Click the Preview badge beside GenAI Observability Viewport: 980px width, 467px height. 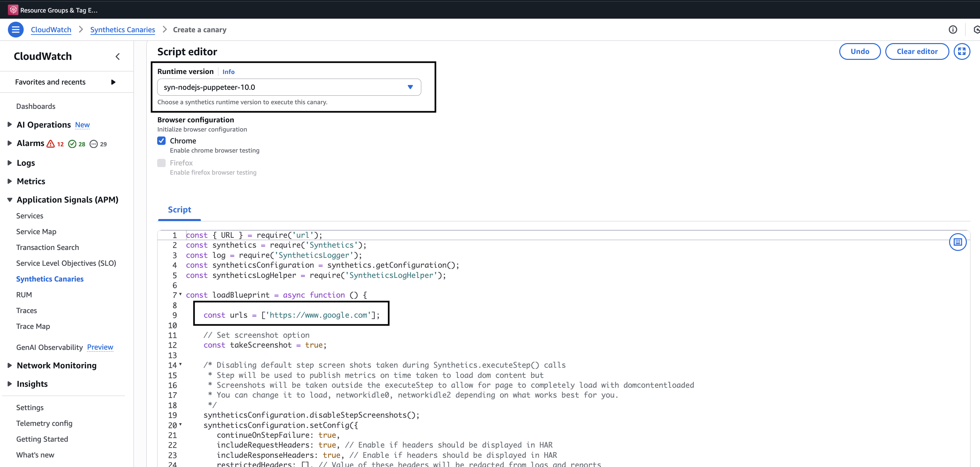[x=100, y=347]
